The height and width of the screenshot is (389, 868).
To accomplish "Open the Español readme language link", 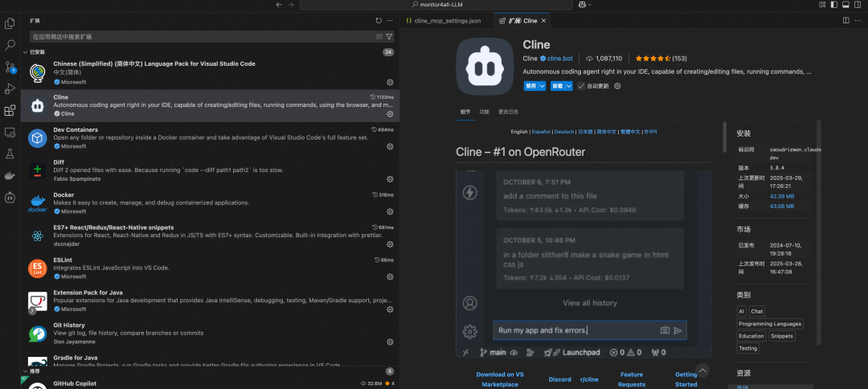I will pyautogui.click(x=541, y=132).
